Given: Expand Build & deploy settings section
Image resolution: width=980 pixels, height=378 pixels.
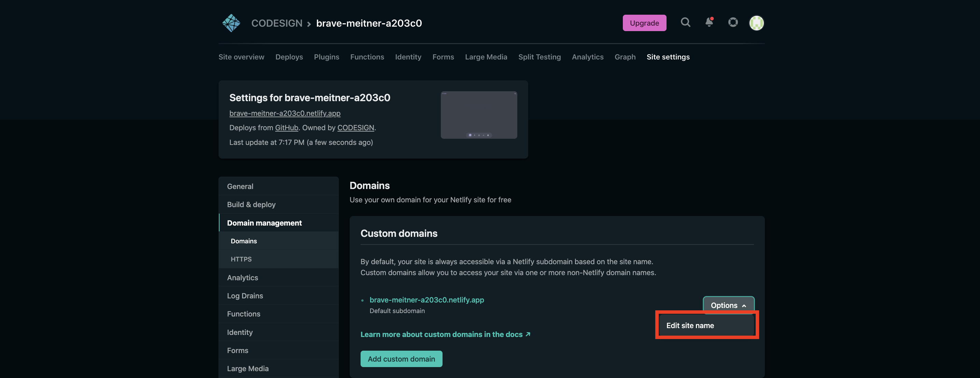Looking at the screenshot, I should [x=251, y=204].
